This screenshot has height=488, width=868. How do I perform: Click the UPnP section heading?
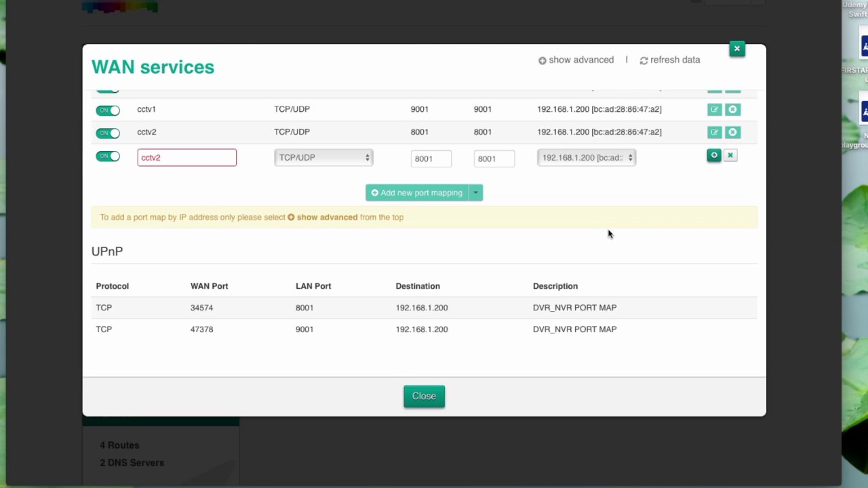coord(107,251)
